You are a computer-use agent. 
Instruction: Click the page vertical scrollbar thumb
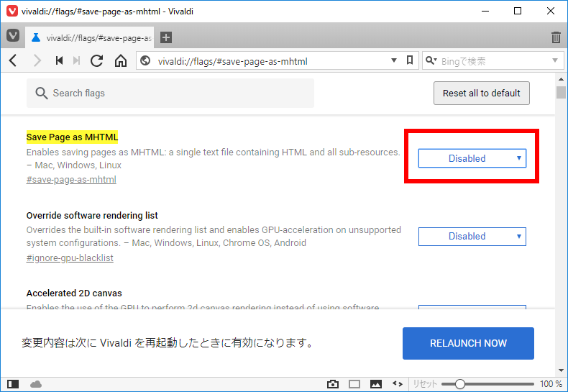pyautogui.click(x=561, y=92)
